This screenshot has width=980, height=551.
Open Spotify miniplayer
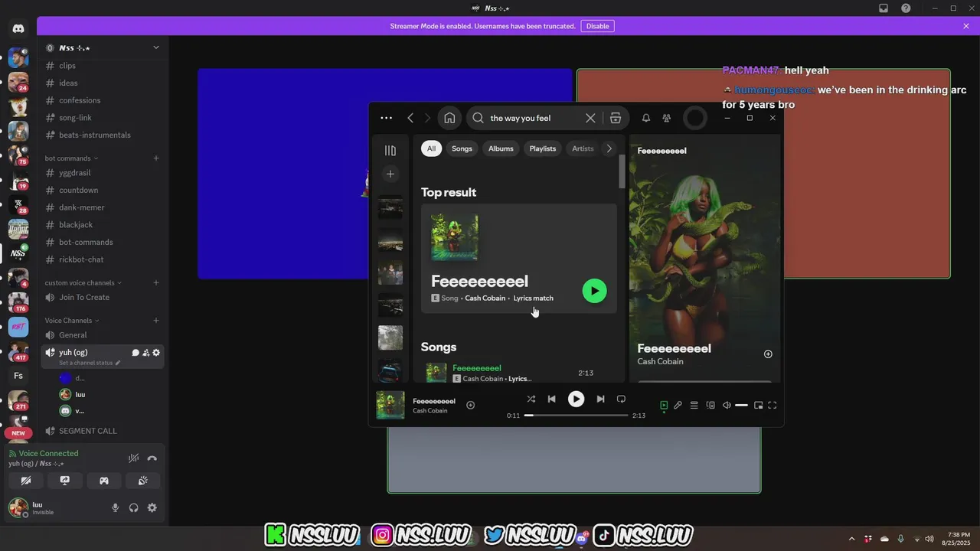[x=758, y=405]
